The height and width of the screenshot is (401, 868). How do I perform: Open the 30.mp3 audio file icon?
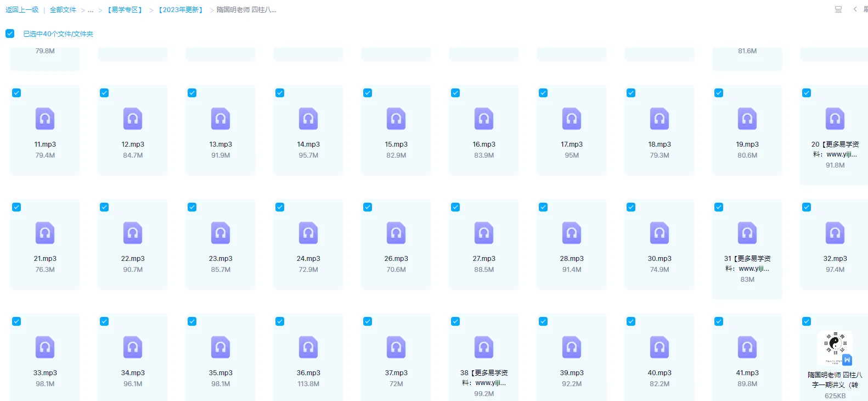tap(660, 233)
